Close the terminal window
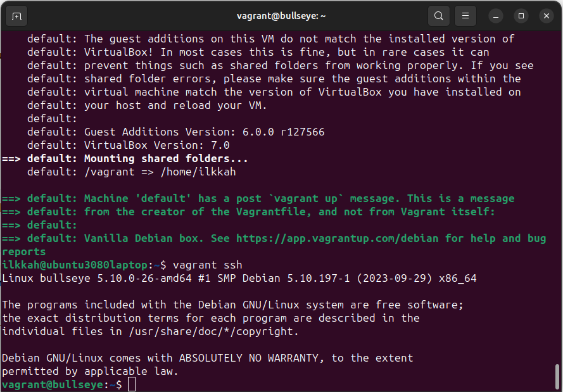Image resolution: width=563 pixels, height=392 pixels. tap(545, 15)
